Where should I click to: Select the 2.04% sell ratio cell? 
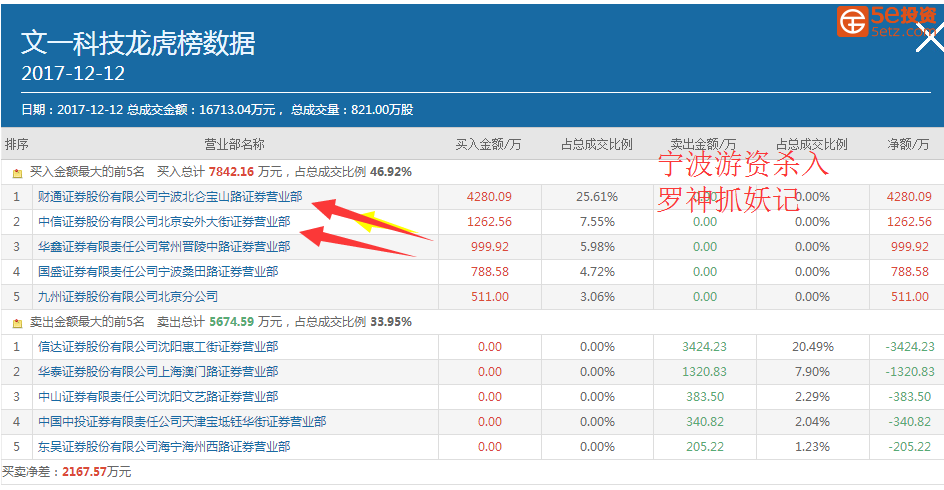[x=812, y=421]
